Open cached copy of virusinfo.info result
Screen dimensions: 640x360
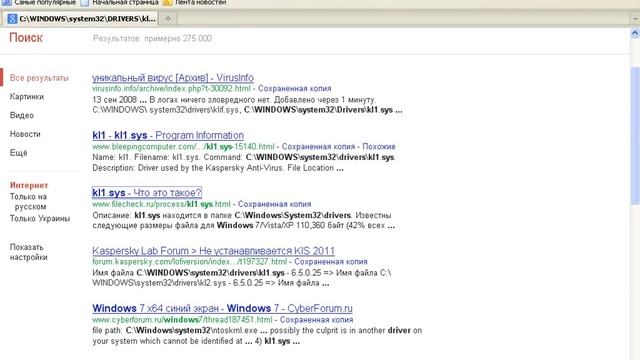294,89
